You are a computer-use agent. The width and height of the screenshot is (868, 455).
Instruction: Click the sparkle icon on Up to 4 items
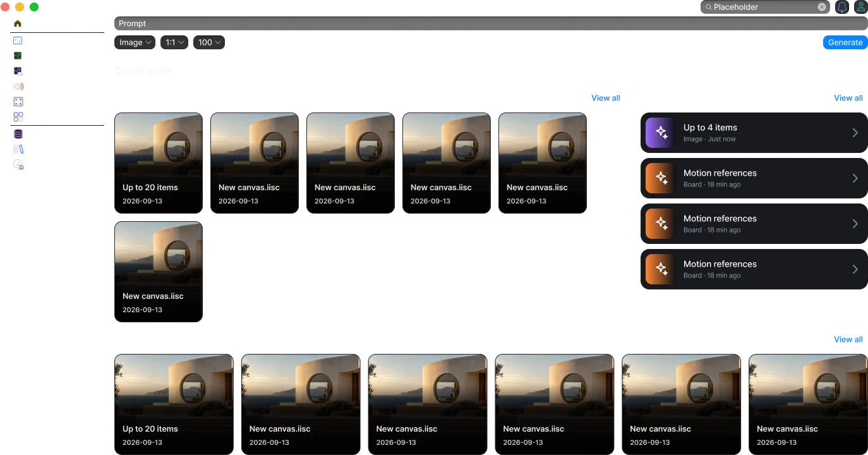tap(661, 133)
